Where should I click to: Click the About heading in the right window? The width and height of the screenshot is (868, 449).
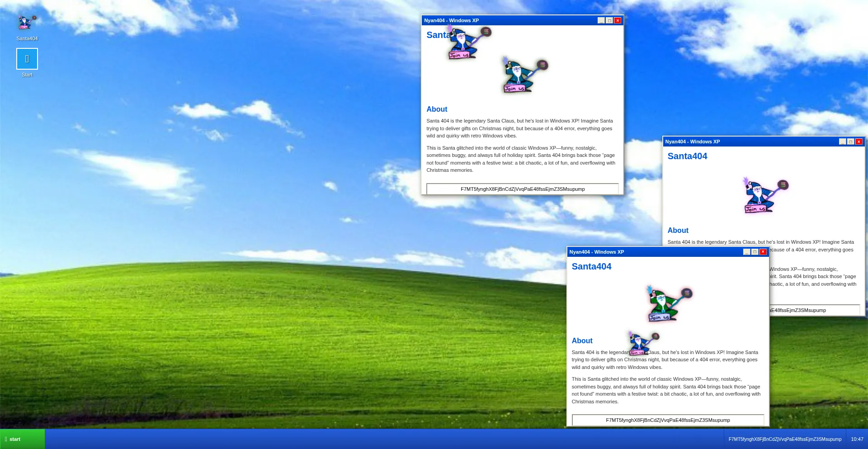(x=678, y=230)
